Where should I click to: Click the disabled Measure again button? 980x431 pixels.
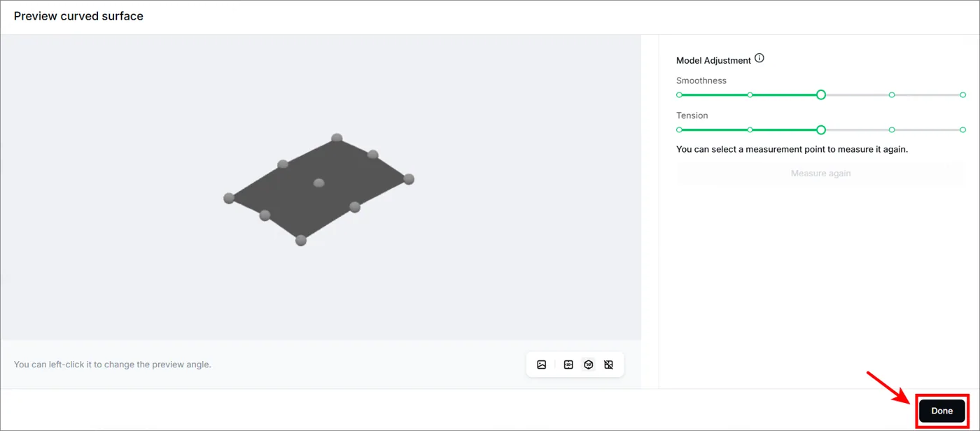click(820, 174)
